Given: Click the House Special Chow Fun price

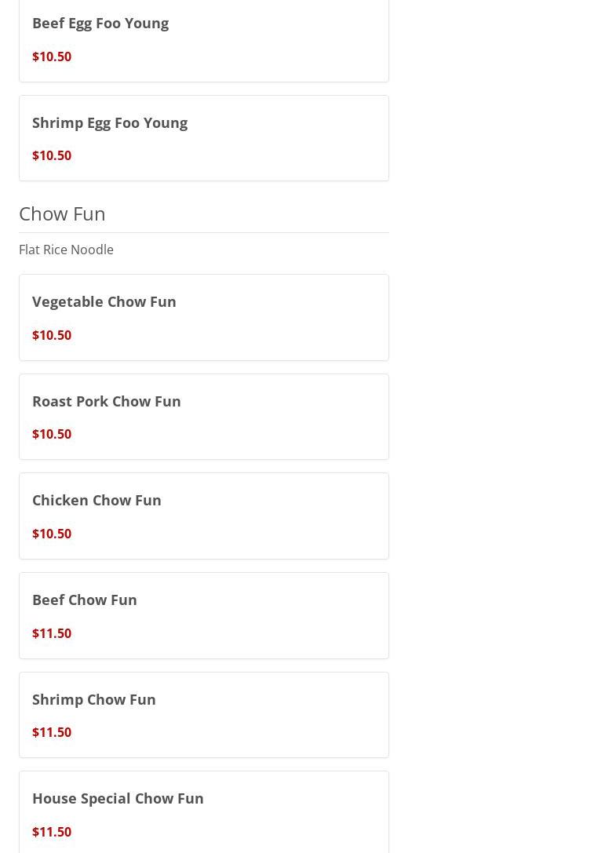Looking at the screenshot, I should tap(52, 832).
